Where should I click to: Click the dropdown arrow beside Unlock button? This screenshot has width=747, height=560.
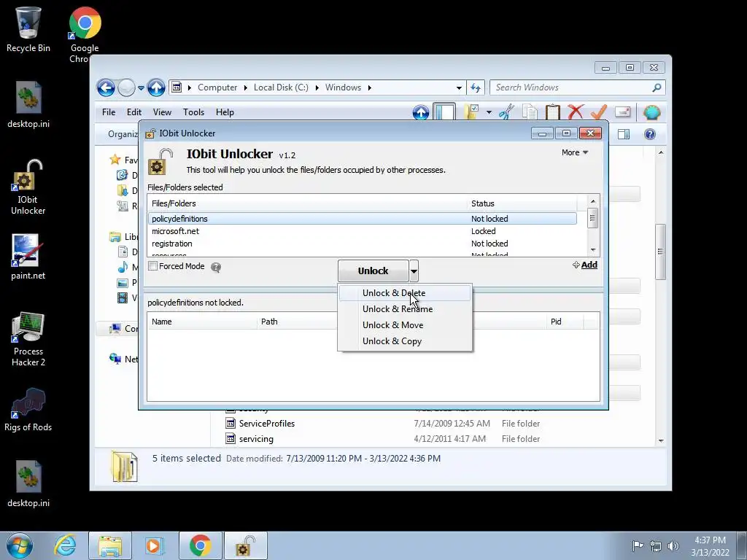414,271
